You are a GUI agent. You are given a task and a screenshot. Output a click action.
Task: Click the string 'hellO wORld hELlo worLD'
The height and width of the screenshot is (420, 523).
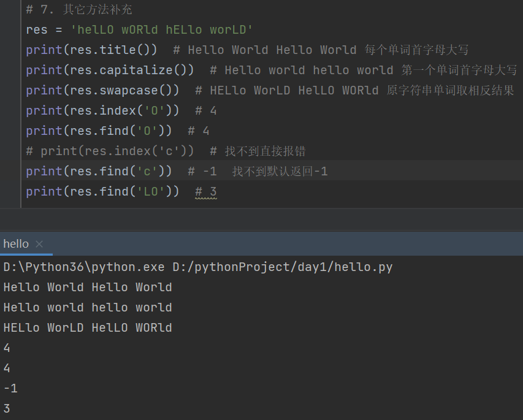tap(162, 29)
